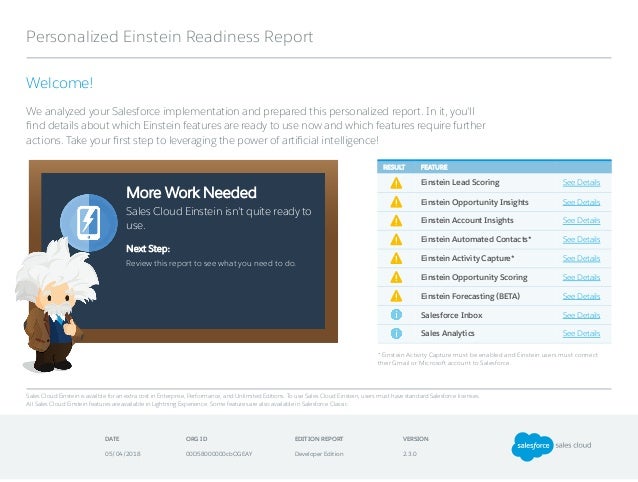Click the Einstein Automated Contacts warning icon
638x482 pixels.
pos(396,240)
